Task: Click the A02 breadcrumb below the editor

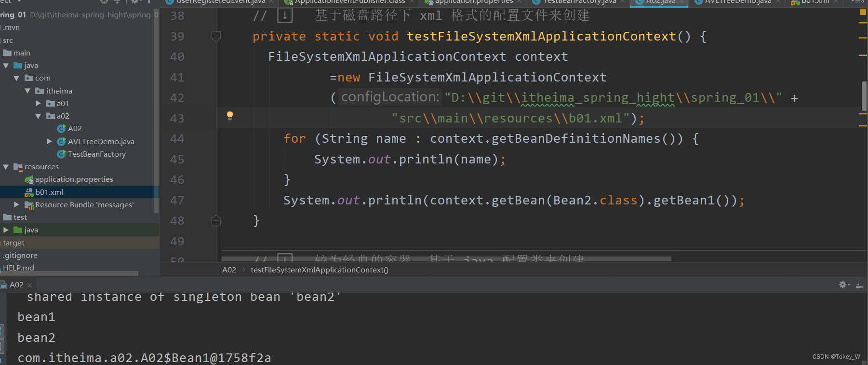Action: click(229, 270)
